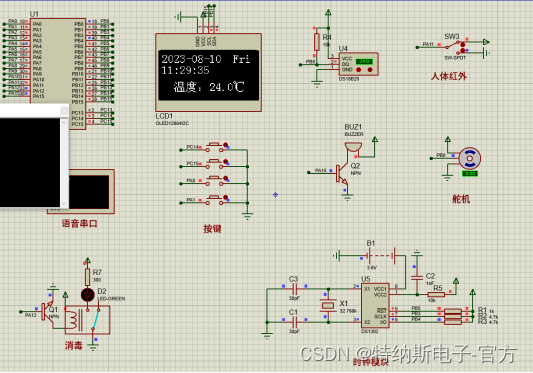Select the 按键 label text
This screenshot has width=533, height=373.
point(212,228)
